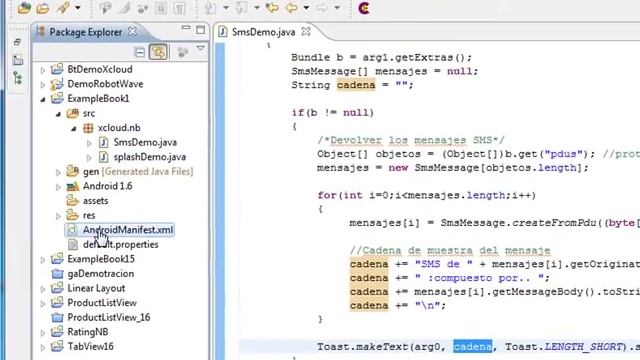
Task: Expand the Android 1.6 library
Action: (58, 187)
